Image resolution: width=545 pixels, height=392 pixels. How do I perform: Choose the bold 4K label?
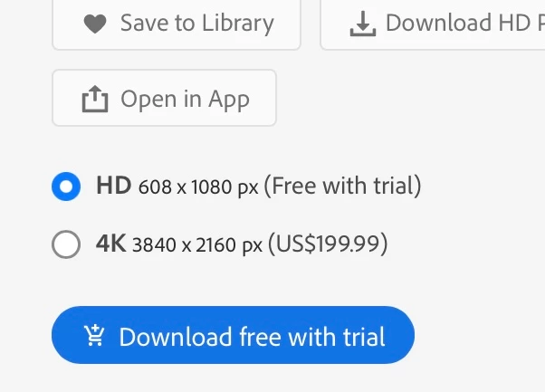(x=110, y=244)
